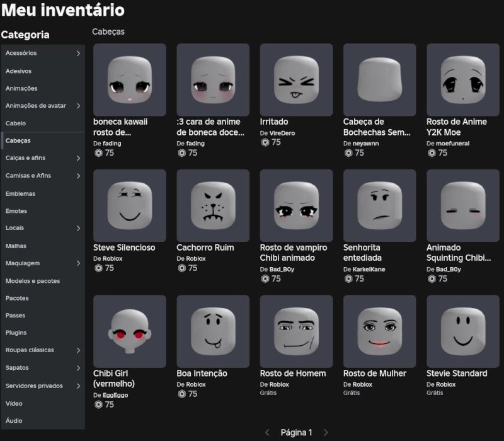Click the Steve Silencioso item title
504x441 pixels.
click(x=124, y=248)
